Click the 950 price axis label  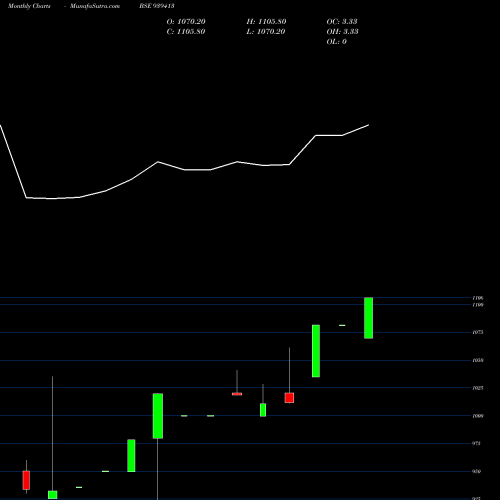(x=477, y=472)
